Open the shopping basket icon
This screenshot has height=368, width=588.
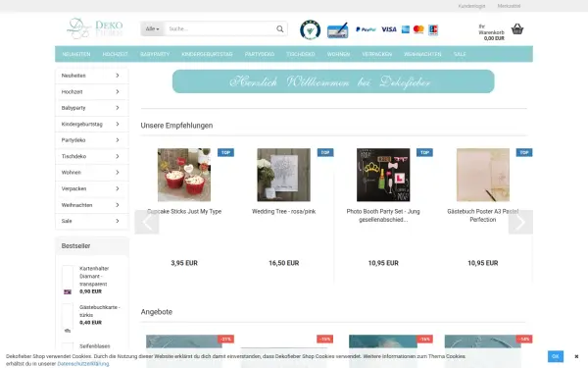point(517,28)
